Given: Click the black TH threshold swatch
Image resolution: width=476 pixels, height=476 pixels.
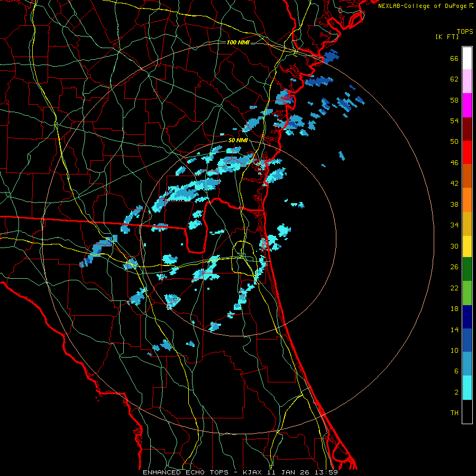Looking at the screenshot, I should click(467, 411).
